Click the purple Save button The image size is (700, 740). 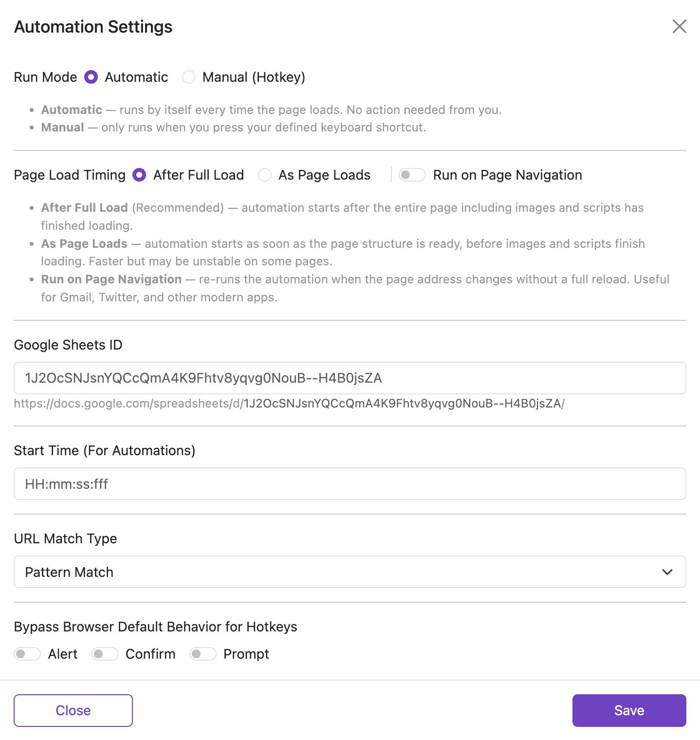coord(629,710)
